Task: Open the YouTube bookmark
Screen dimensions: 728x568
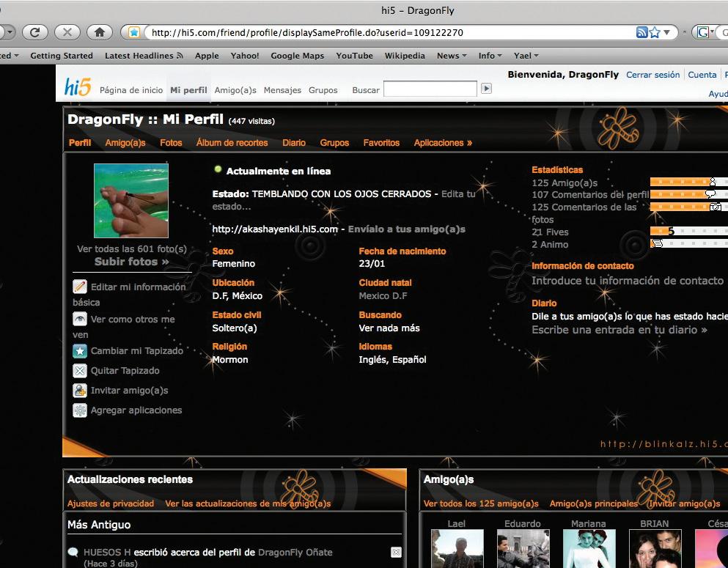Action: pos(354,56)
